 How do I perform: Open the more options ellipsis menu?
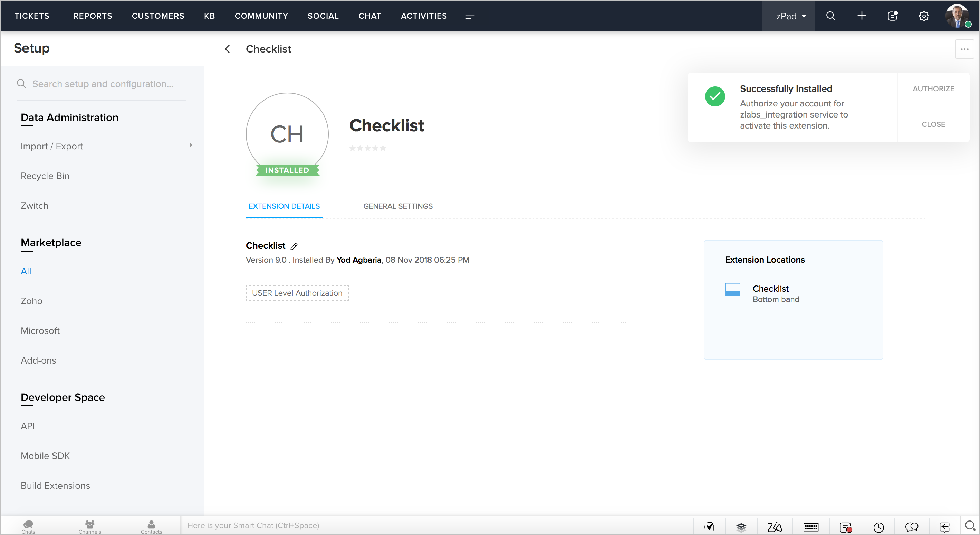[964, 49]
